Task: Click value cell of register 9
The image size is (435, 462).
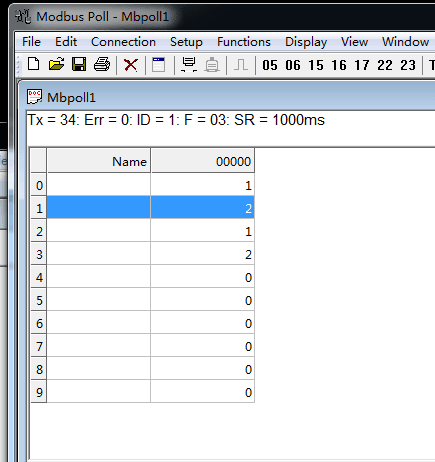Action: pyautogui.click(x=203, y=392)
